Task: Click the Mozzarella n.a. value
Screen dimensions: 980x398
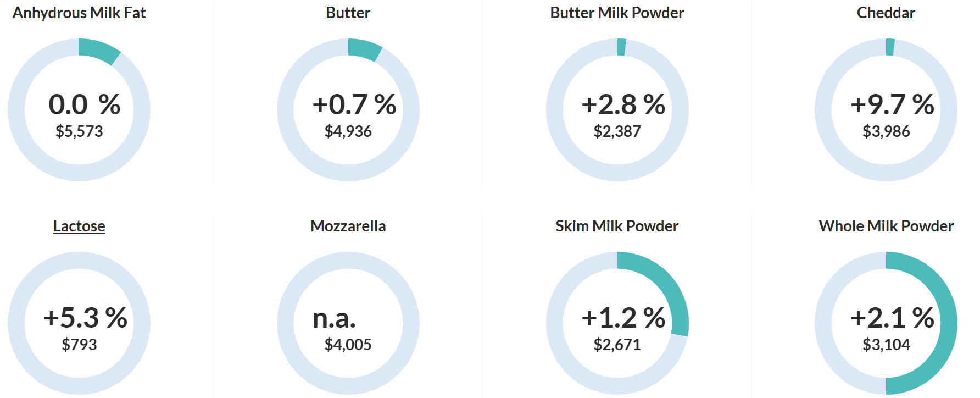Action: tap(334, 318)
